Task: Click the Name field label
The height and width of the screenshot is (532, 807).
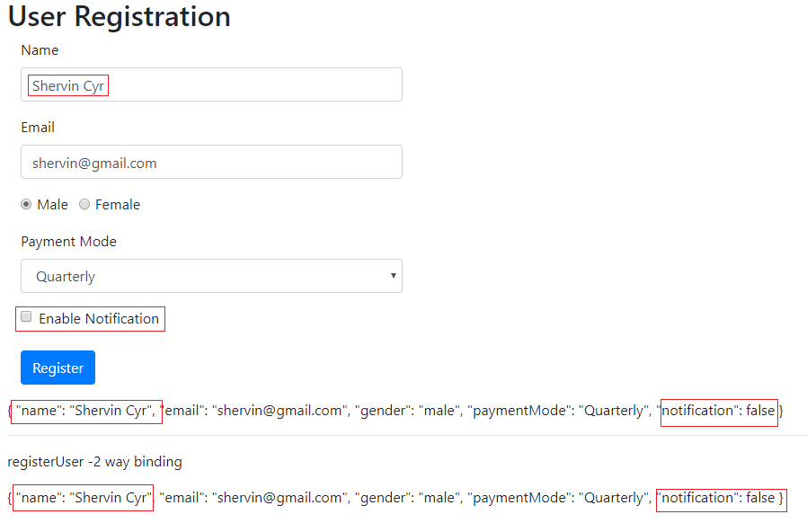Action: pyautogui.click(x=40, y=50)
